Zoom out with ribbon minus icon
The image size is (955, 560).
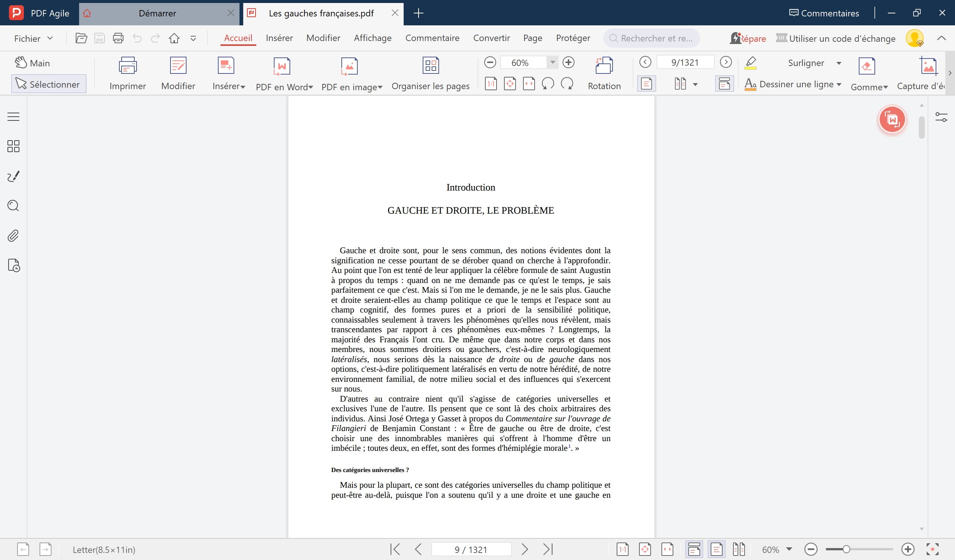click(490, 63)
